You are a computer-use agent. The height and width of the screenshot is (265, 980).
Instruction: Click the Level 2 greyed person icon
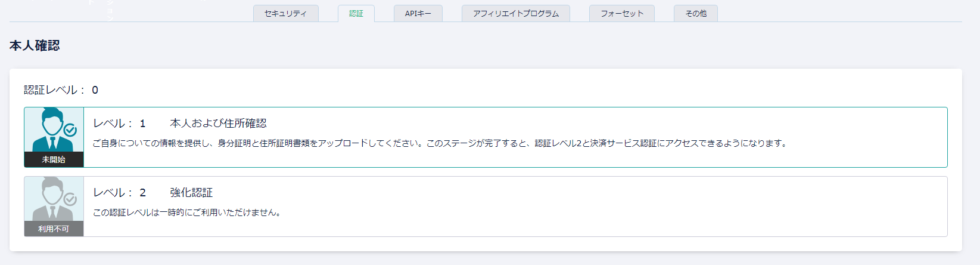(54, 199)
